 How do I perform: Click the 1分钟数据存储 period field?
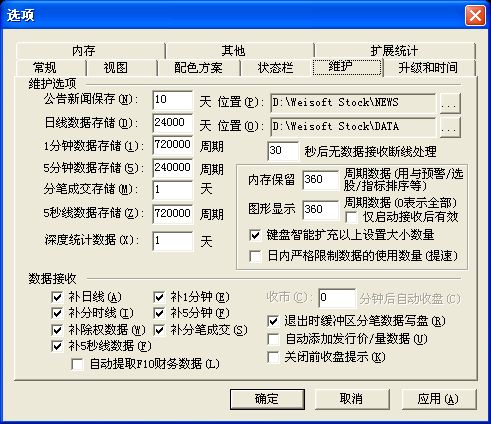[173, 145]
